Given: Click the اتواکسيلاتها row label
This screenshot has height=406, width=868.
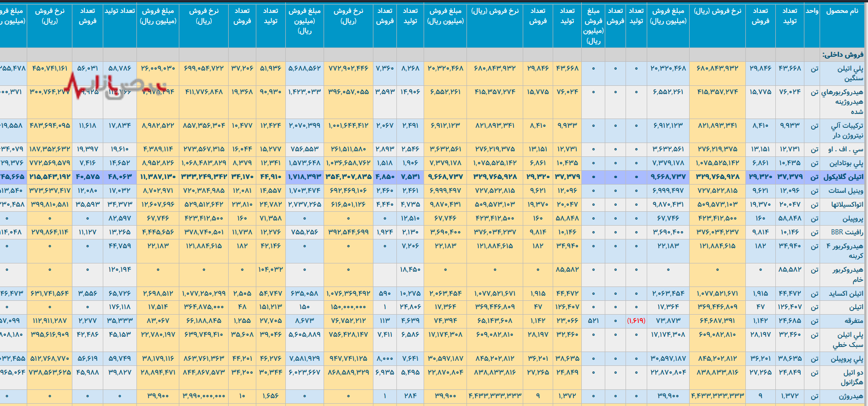Looking at the screenshot, I should (x=847, y=204).
